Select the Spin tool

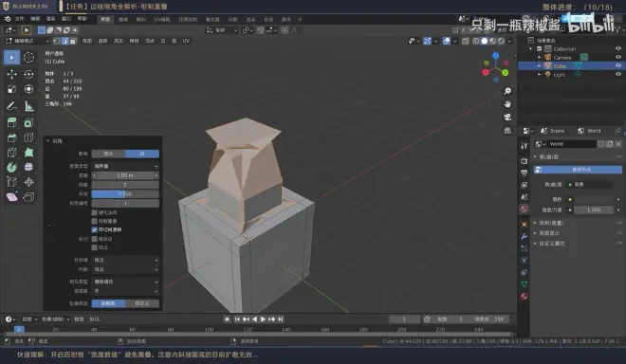point(12,167)
